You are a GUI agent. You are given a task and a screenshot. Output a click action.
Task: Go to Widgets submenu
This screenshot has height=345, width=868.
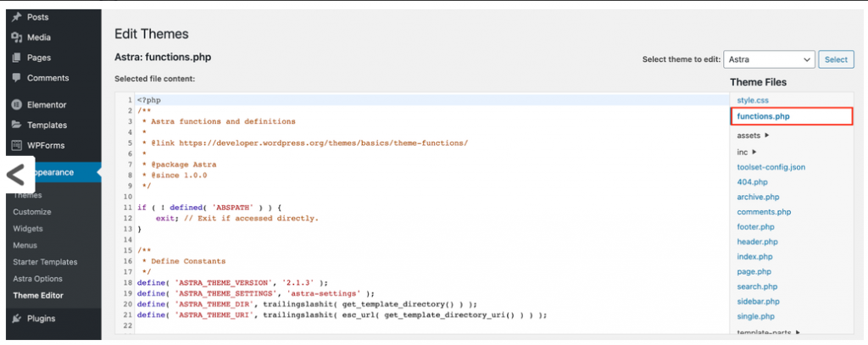[x=28, y=229]
